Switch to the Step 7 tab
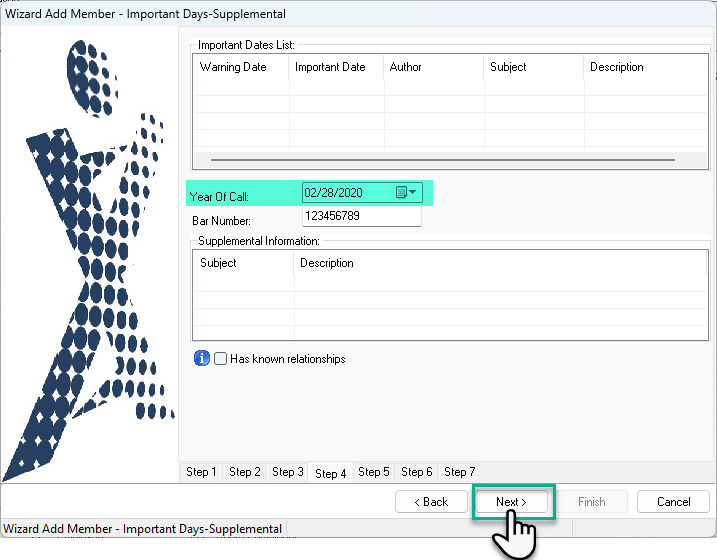The height and width of the screenshot is (560, 717). click(459, 472)
